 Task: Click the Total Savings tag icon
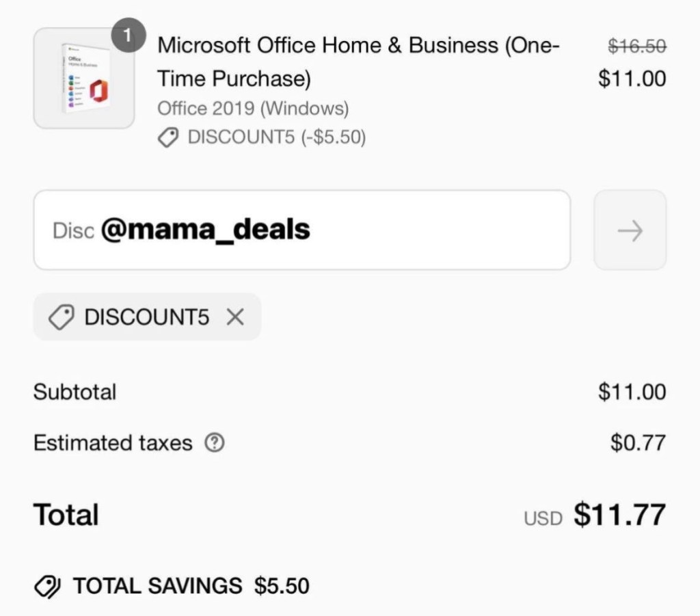coord(47,586)
